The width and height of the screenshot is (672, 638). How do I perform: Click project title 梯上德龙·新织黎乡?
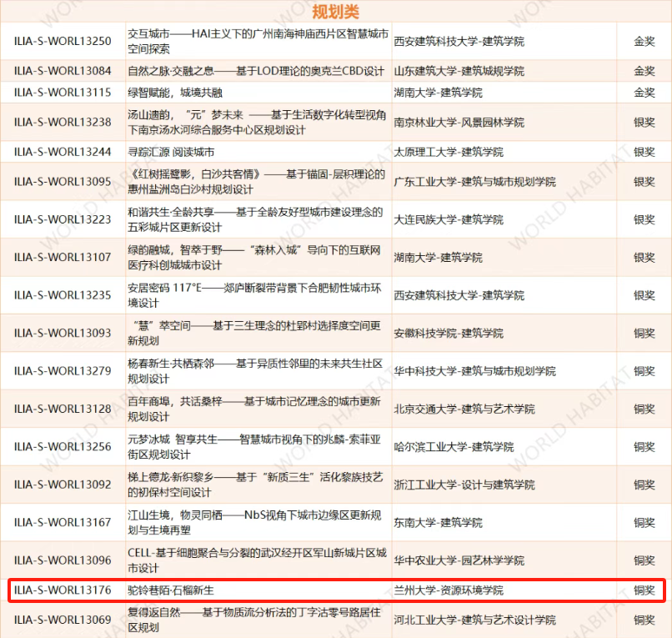coord(255,485)
